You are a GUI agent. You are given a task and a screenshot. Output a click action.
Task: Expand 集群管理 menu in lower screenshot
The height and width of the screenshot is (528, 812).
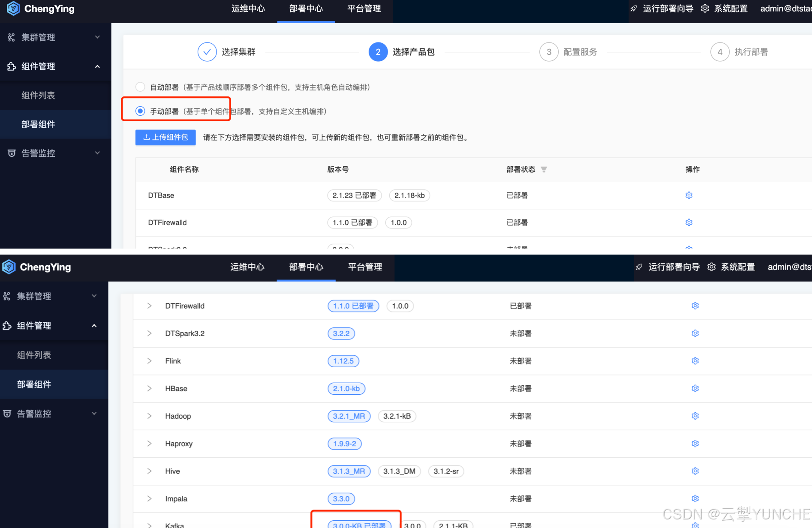pyautogui.click(x=54, y=296)
